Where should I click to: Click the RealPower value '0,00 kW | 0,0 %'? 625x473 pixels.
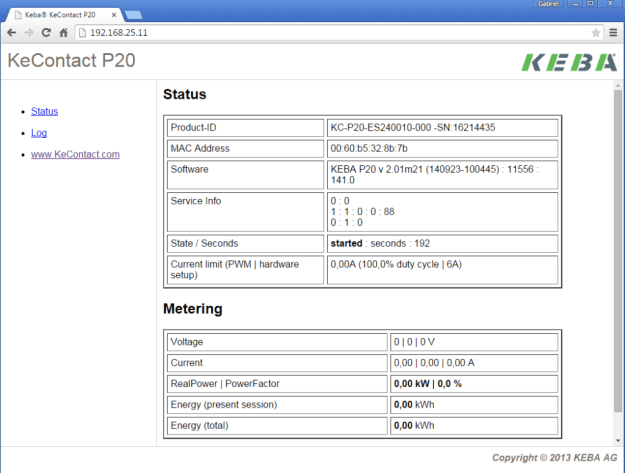tap(428, 384)
